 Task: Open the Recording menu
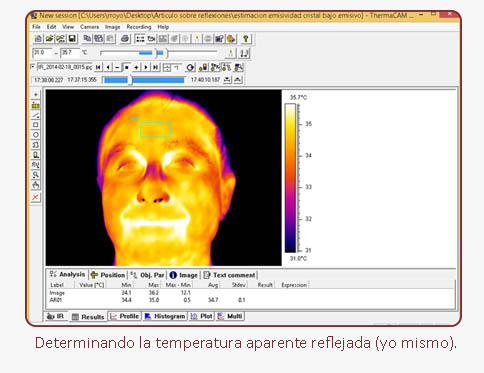(x=139, y=27)
